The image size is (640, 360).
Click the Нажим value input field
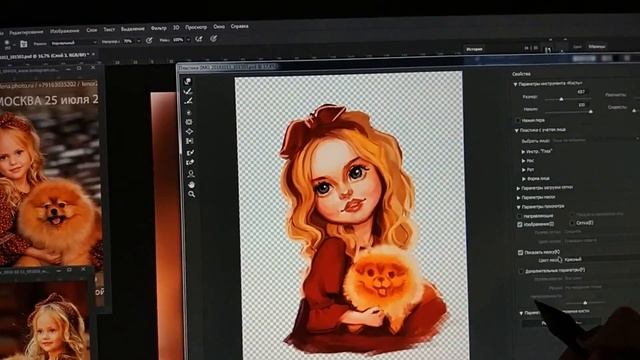(582, 105)
